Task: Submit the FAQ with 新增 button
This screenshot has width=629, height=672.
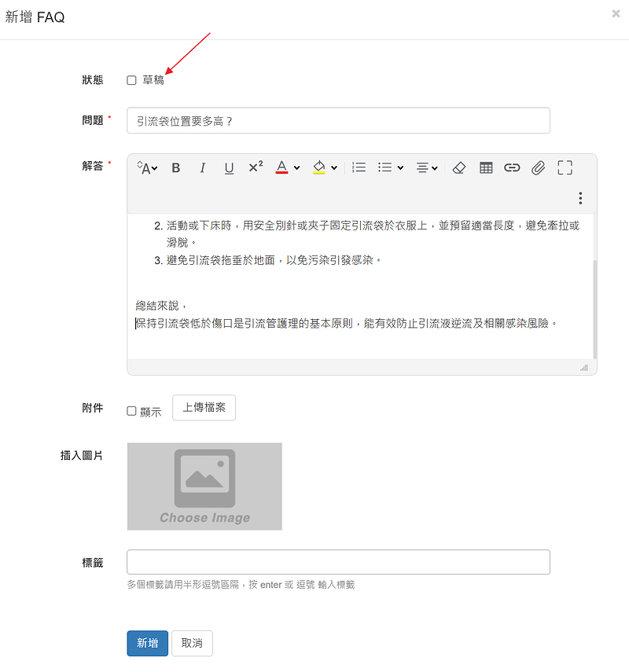Action: [147, 643]
